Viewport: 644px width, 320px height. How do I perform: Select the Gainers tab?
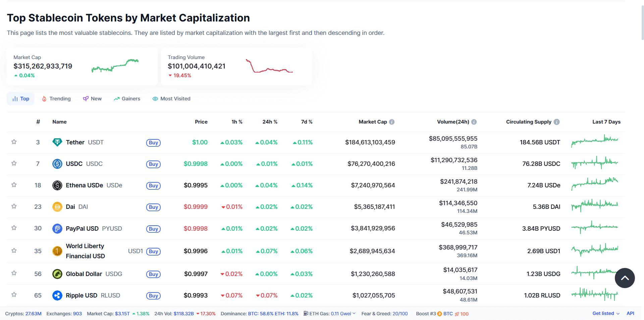tap(127, 99)
